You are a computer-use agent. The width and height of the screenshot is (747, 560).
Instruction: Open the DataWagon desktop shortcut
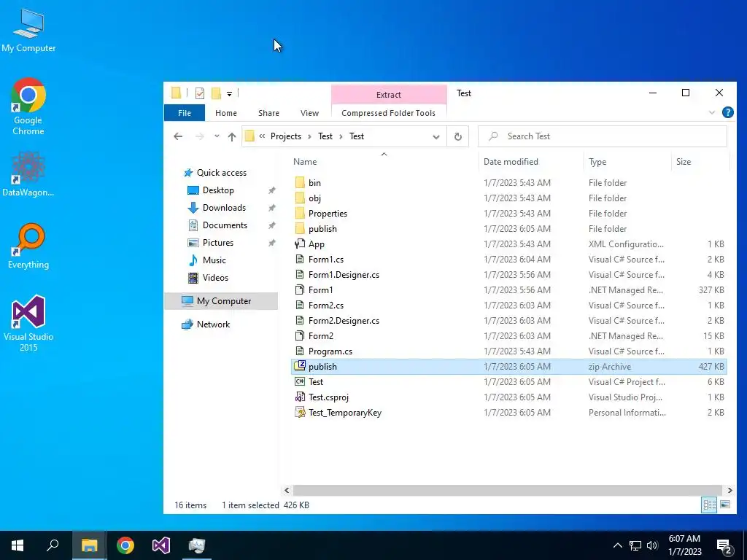click(28, 174)
